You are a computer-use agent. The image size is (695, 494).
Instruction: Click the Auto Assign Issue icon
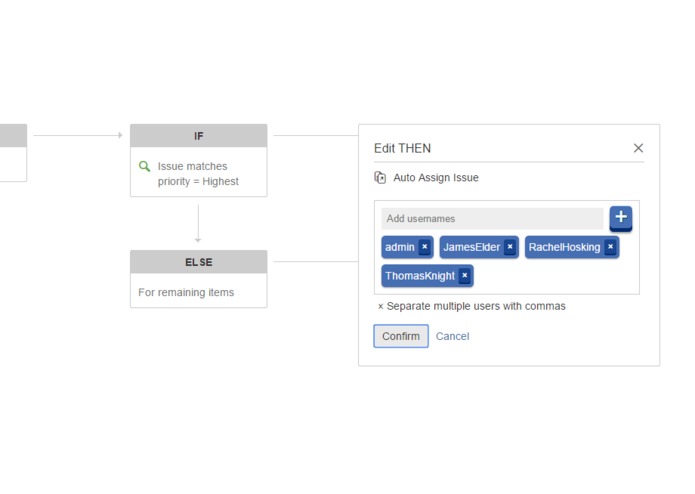pyautogui.click(x=380, y=178)
